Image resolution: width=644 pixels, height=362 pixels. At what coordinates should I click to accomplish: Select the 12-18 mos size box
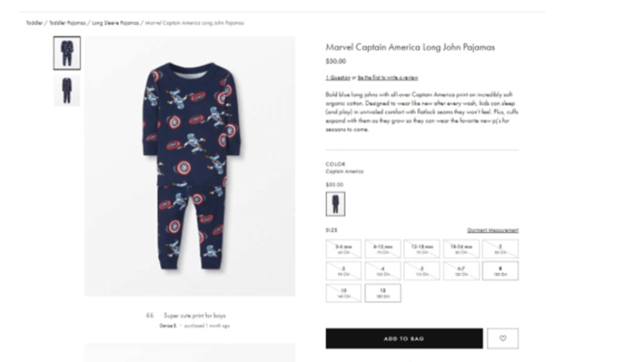click(x=422, y=249)
